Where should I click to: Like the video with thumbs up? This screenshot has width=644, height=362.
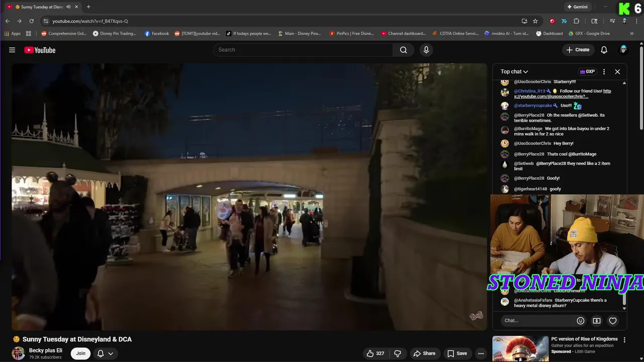coord(375,353)
